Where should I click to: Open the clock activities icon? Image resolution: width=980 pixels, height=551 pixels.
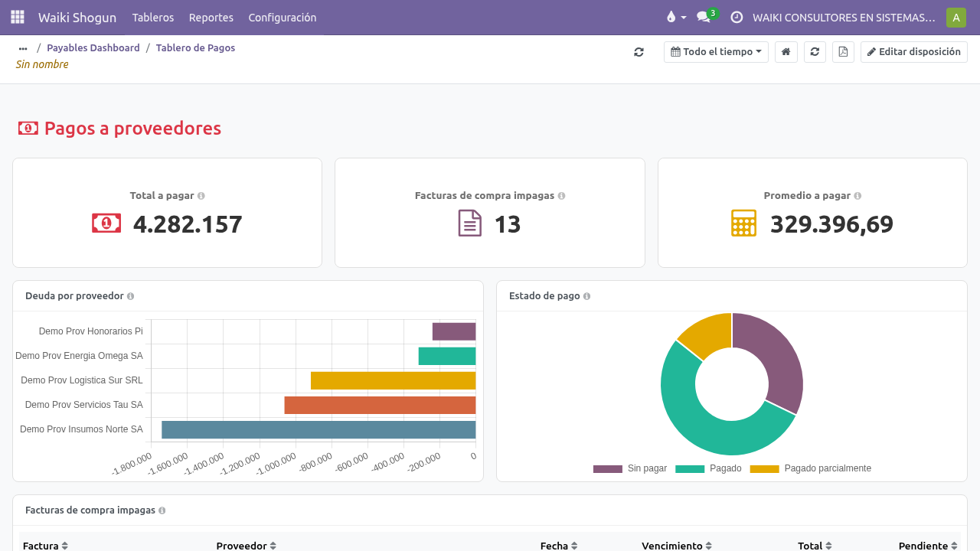point(737,17)
